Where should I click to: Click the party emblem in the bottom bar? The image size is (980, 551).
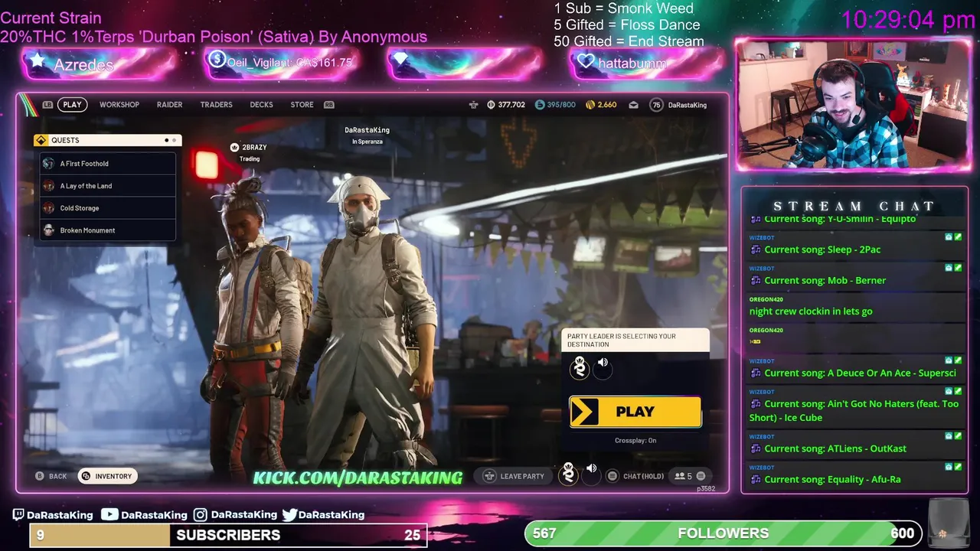click(x=568, y=474)
